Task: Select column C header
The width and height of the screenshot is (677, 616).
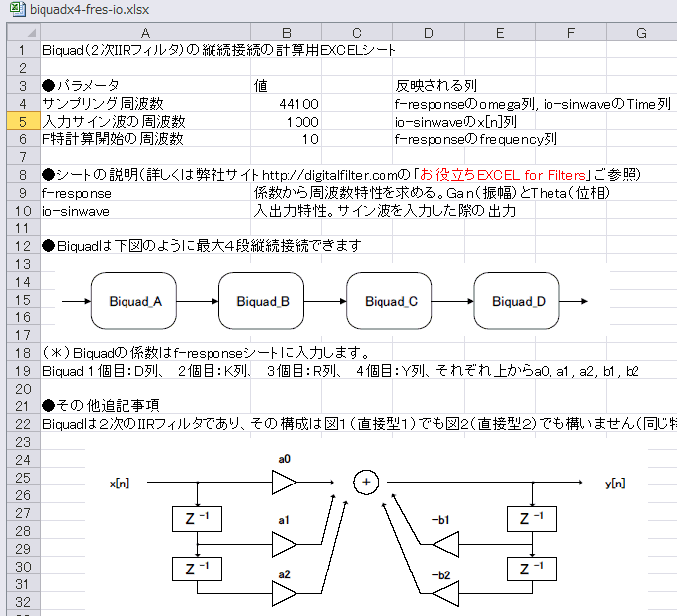Action: click(x=357, y=33)
